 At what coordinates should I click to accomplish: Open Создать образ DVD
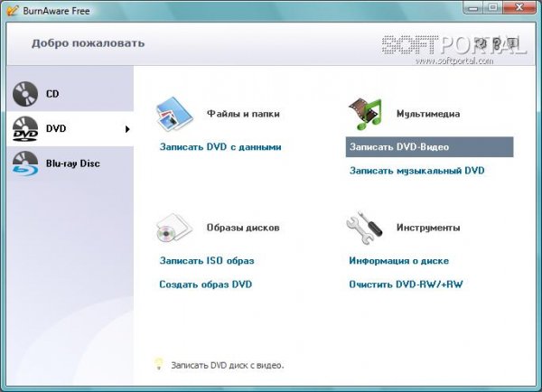point(206,285)
